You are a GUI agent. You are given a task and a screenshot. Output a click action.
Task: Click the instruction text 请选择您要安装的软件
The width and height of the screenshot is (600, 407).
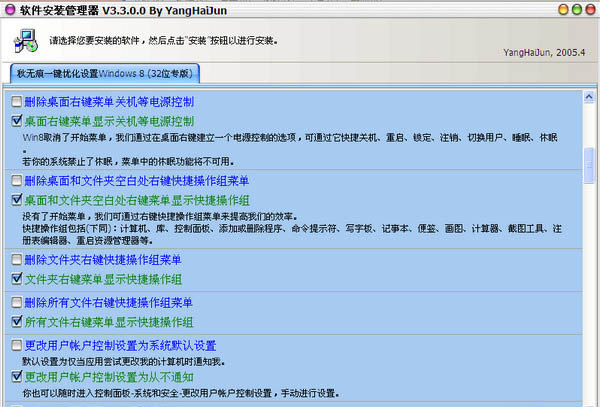[x=163, y=40]
